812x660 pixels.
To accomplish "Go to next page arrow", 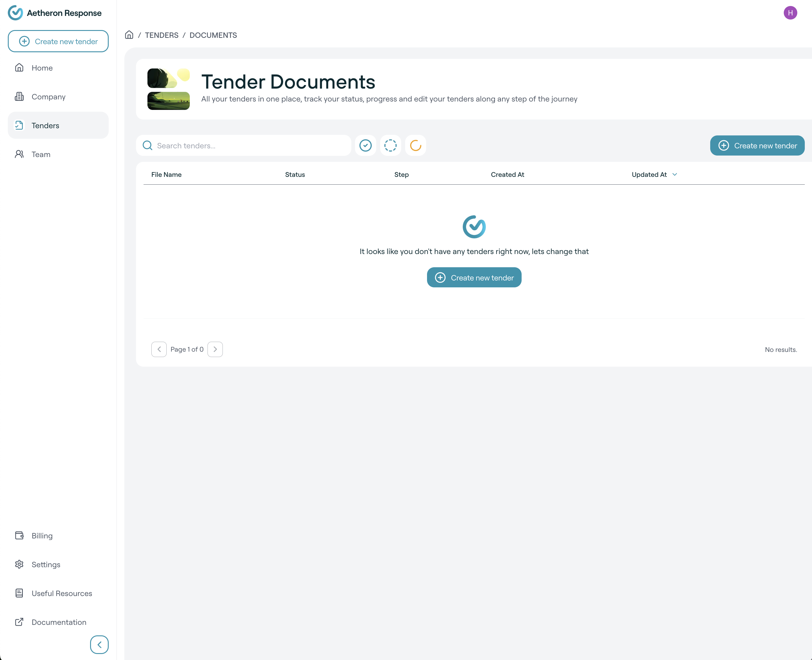I will coord(215,350).
